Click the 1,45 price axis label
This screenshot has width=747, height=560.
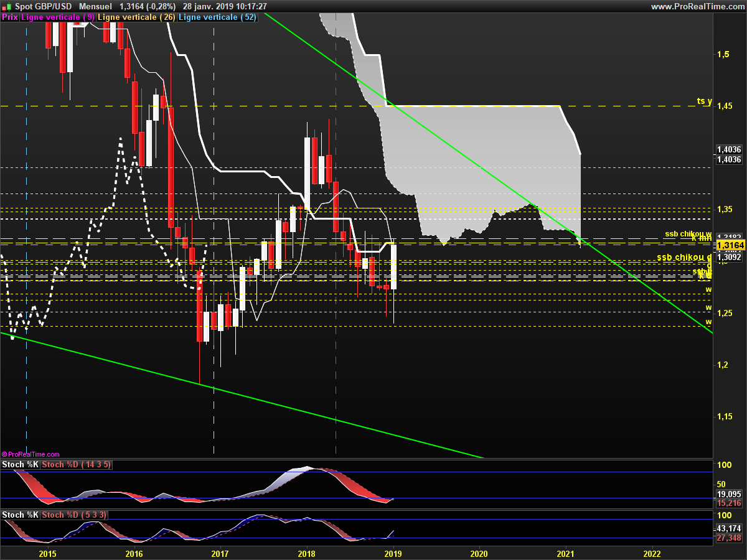724,106
